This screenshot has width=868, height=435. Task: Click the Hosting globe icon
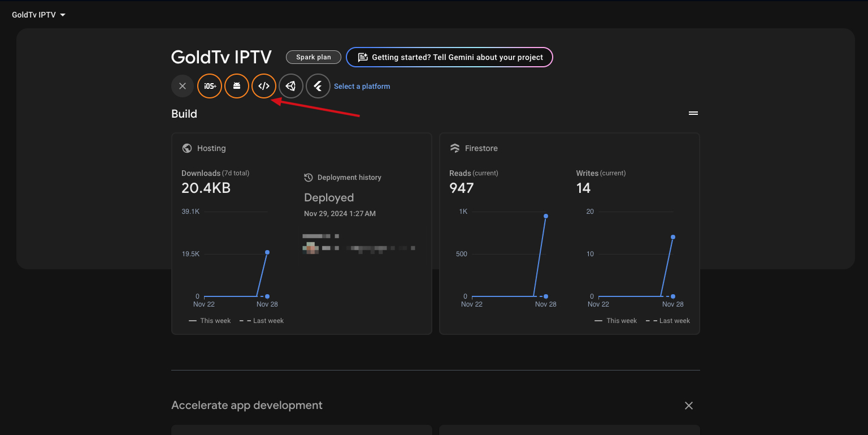pos(187,148)
